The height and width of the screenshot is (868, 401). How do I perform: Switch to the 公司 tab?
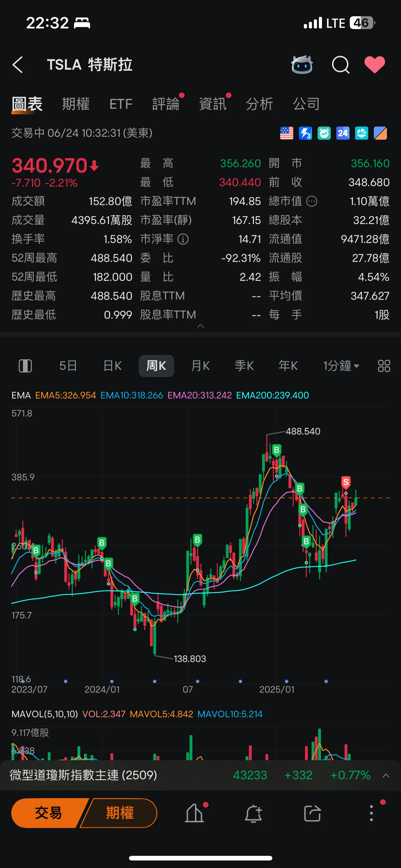pos(306,104)
